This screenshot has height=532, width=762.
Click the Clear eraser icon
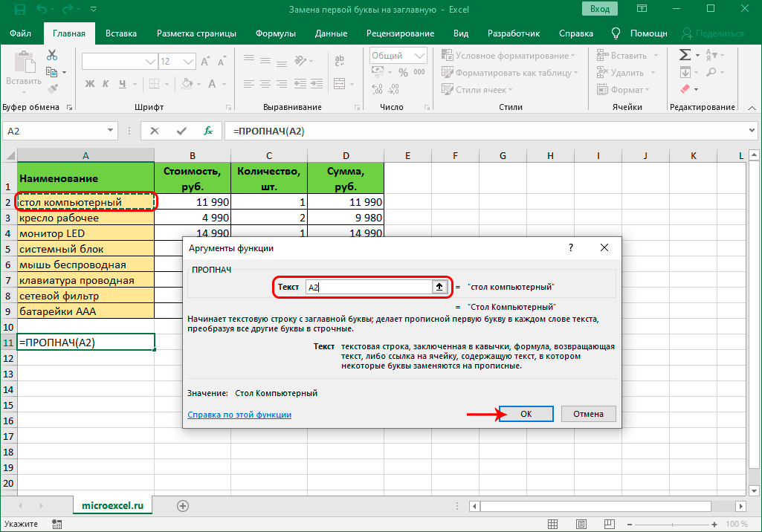pyautogui.click(x=685, y=89)
